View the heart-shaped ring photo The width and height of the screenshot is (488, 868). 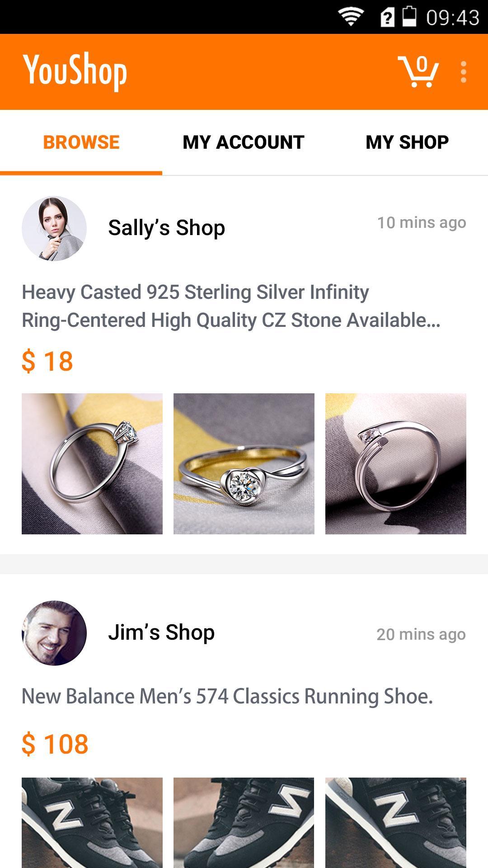[x=244, y=464]
